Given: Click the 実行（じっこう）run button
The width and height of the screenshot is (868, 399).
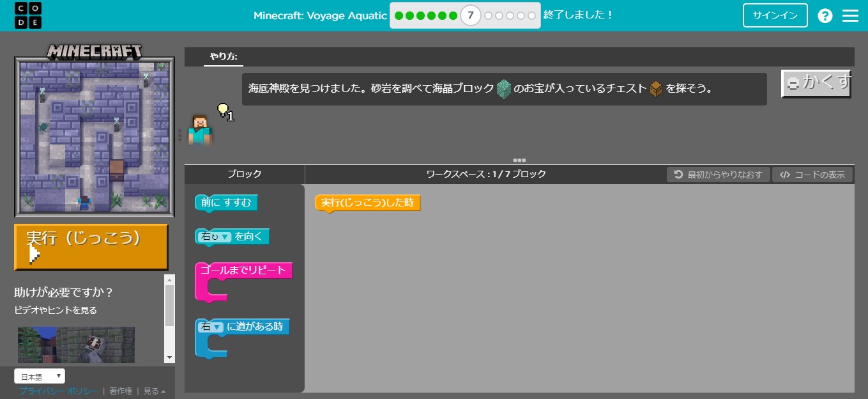Looking at the screenshot, I should coord(91,247).
